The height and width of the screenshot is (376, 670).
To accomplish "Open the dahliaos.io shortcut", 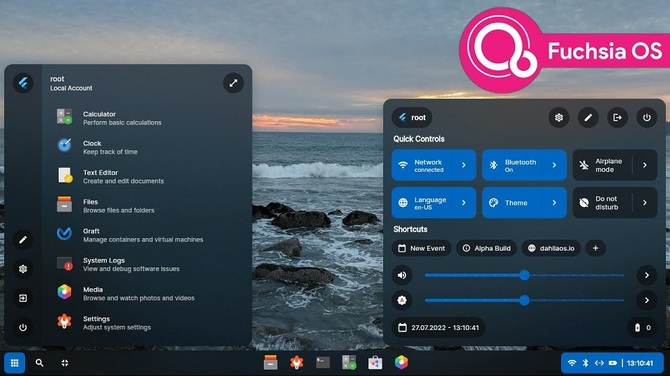I will (551, 248).
